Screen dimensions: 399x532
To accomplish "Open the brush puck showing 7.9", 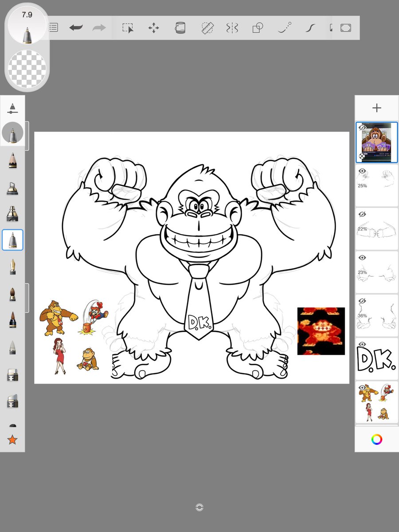I will click(27, 24).
